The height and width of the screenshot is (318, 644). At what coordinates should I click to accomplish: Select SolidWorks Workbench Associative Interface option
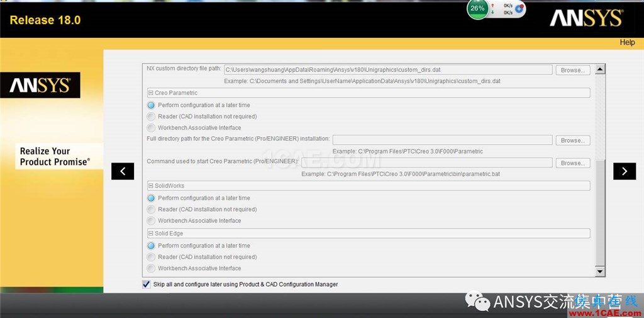click(x=151, y=221)
